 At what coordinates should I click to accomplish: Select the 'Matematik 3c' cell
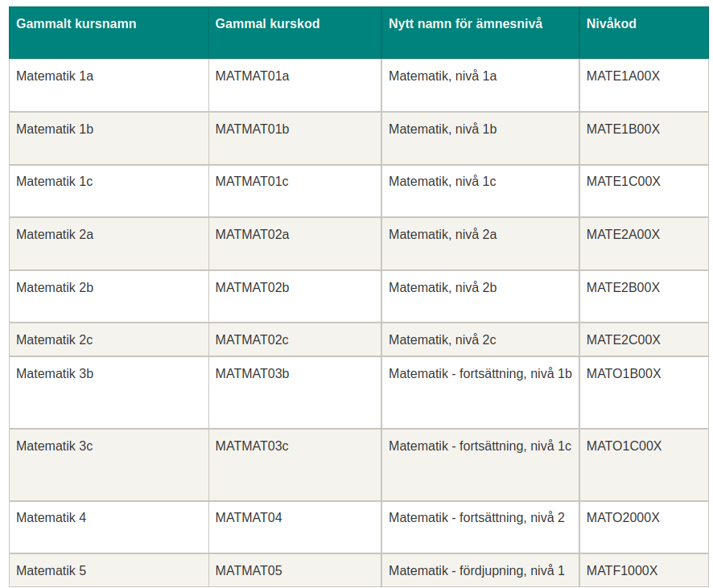click(54, 446)
